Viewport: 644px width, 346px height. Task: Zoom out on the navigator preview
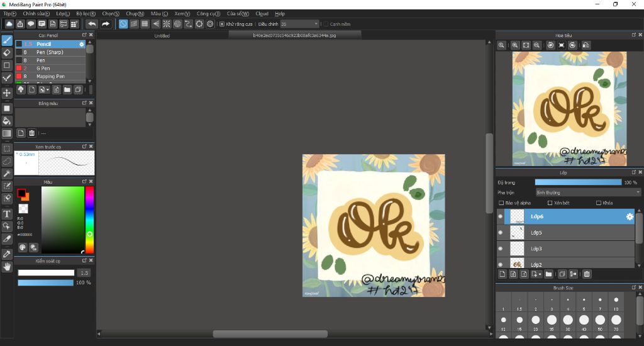click(x=536, y=45)
